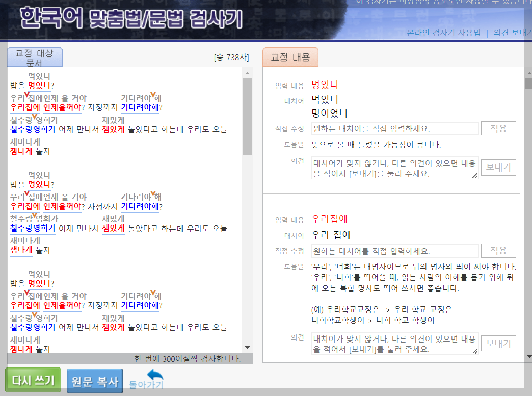Click the first 보내기 feedback button

(498, 167)
